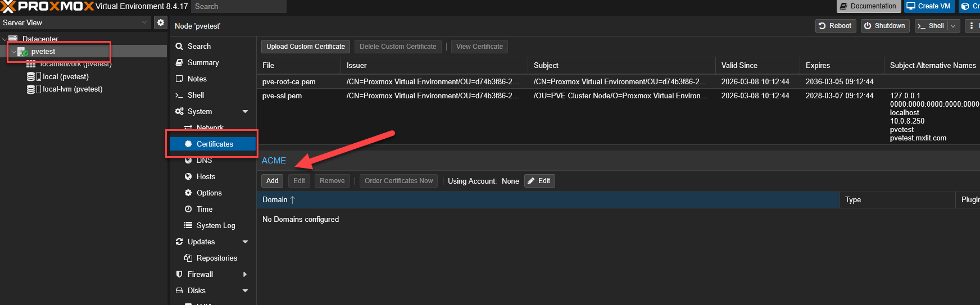Open Documentation from top bar
Screen dimensions: 980x305
coord(868,6)
